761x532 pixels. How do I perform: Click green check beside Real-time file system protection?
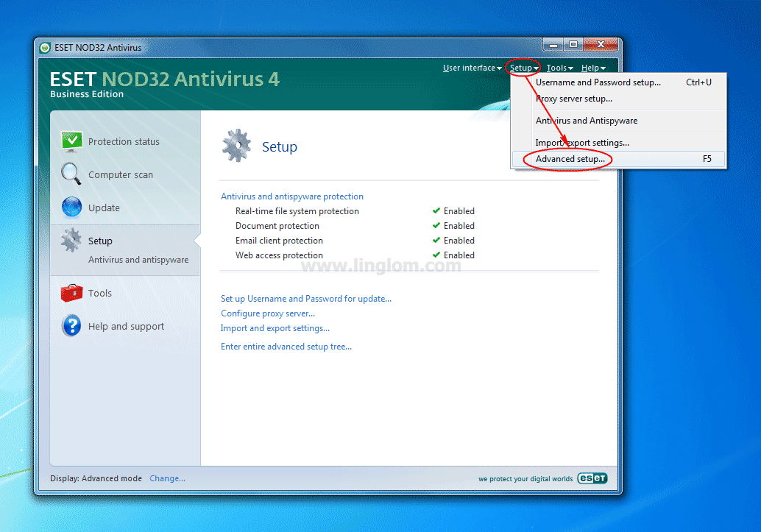pyautogui.click(x=436, y=210)
